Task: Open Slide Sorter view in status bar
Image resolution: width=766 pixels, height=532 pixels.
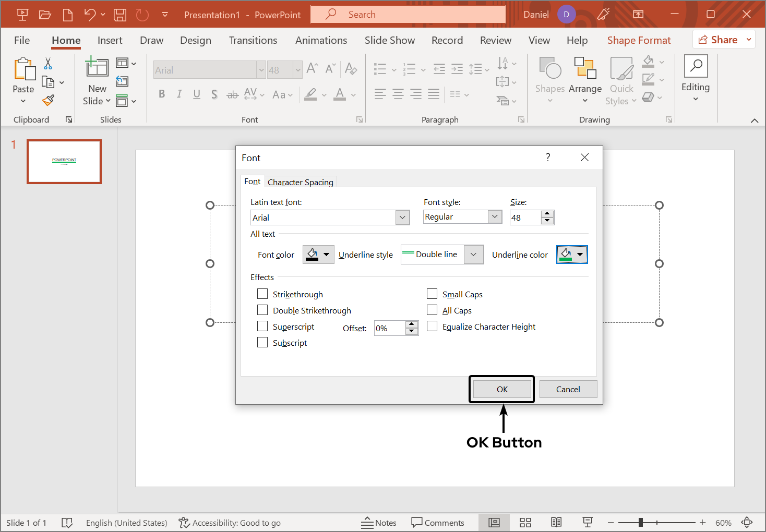Action: tap(525, 523)
